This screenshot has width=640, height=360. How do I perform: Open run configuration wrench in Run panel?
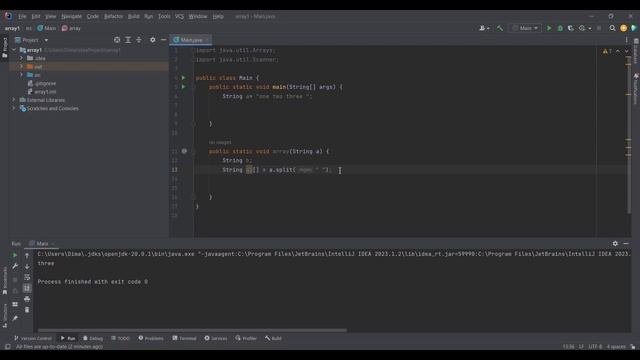(x=15, y=266)
